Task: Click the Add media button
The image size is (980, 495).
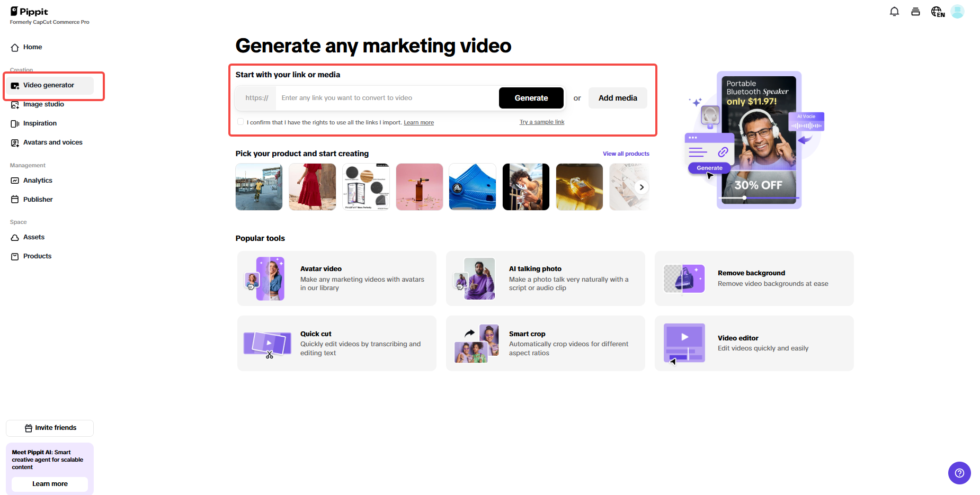Action: pos(617,98)
